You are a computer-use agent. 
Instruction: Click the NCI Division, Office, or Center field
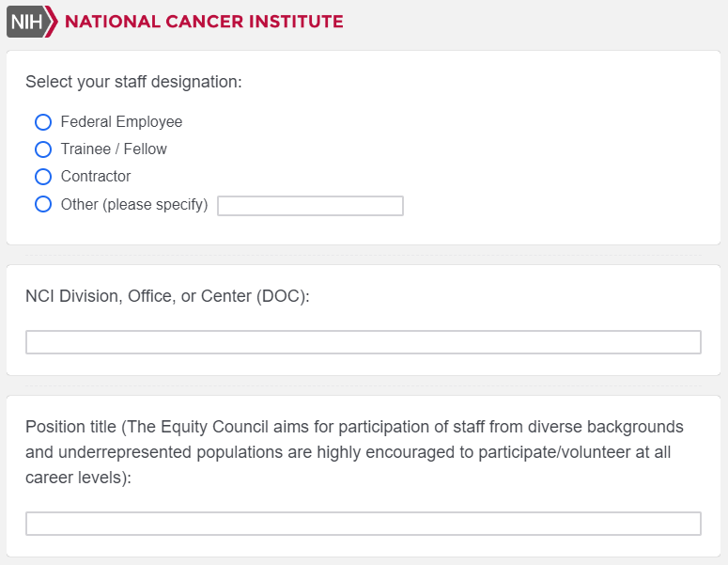pos(363,342)
